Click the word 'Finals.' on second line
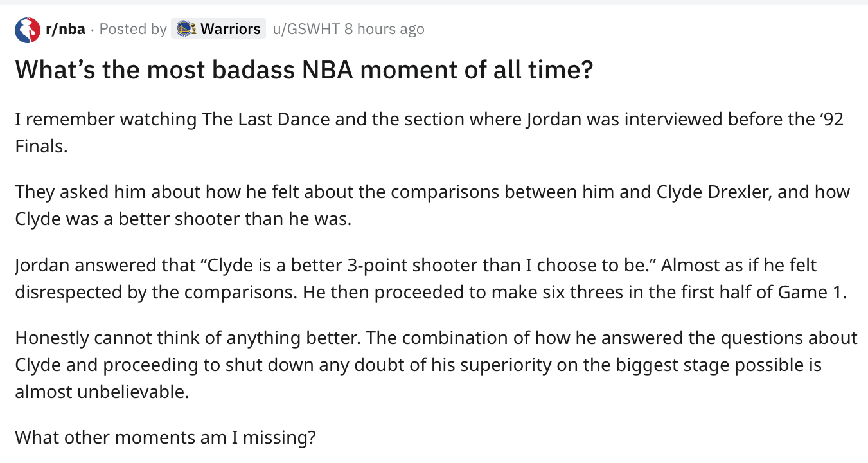The image size is (868, 463). 41,146
